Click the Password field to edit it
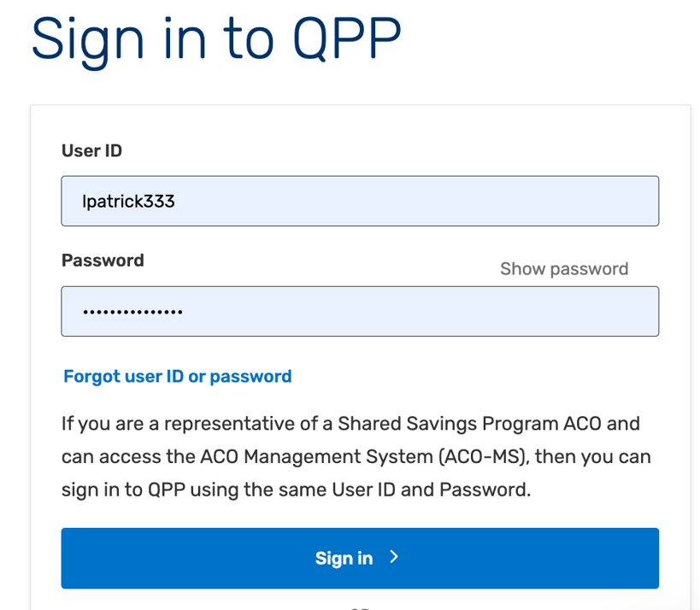 [359, 311]
